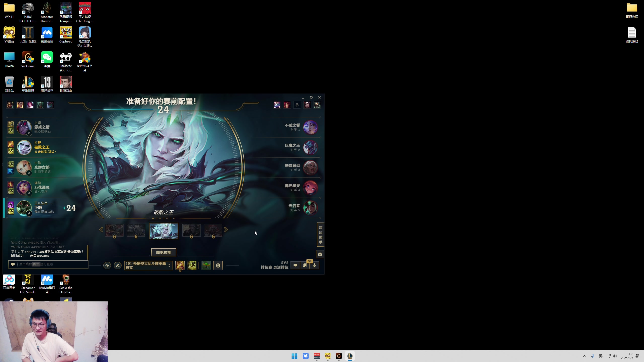Open the rune page dropdown 101-孙悟空大乱斗胜率高符文

point(148,265)
